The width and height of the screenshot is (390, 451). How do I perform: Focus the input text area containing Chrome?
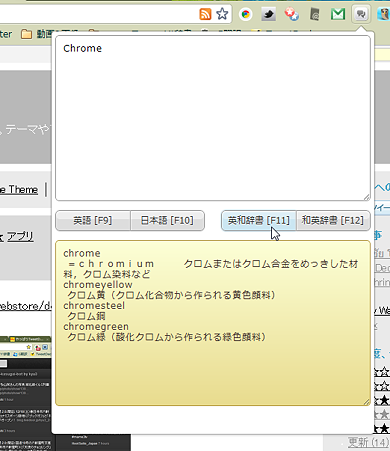pos(213,118)
